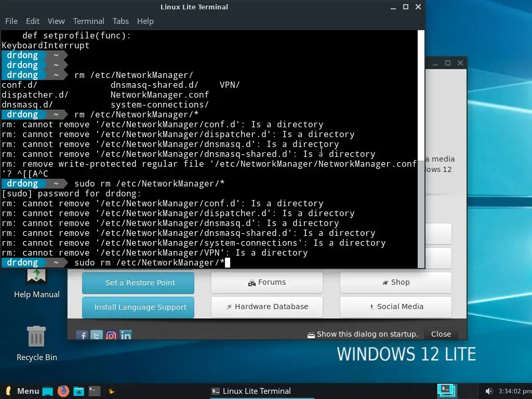Switch to the empty second workspace
This screenshot has width=532, height=399.
468,391
